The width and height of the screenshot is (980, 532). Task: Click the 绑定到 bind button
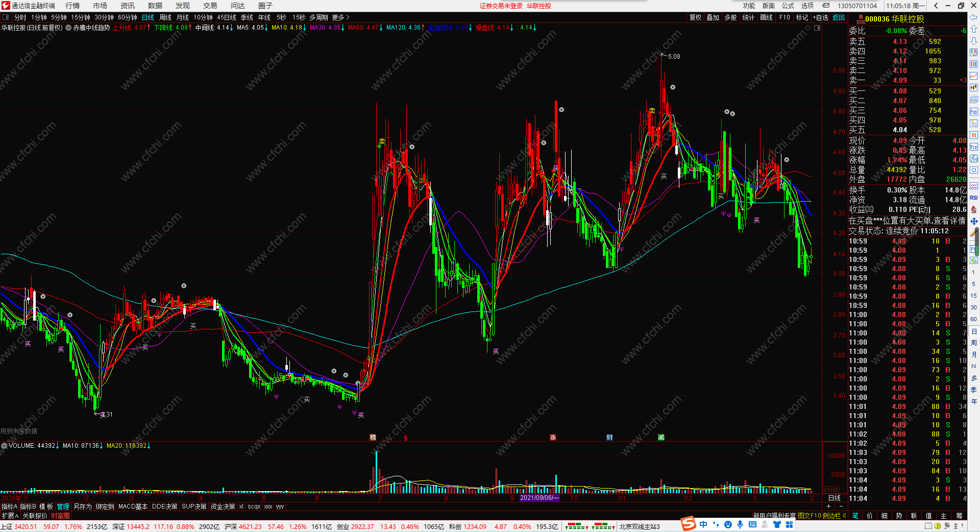click(x=105, y=506)
